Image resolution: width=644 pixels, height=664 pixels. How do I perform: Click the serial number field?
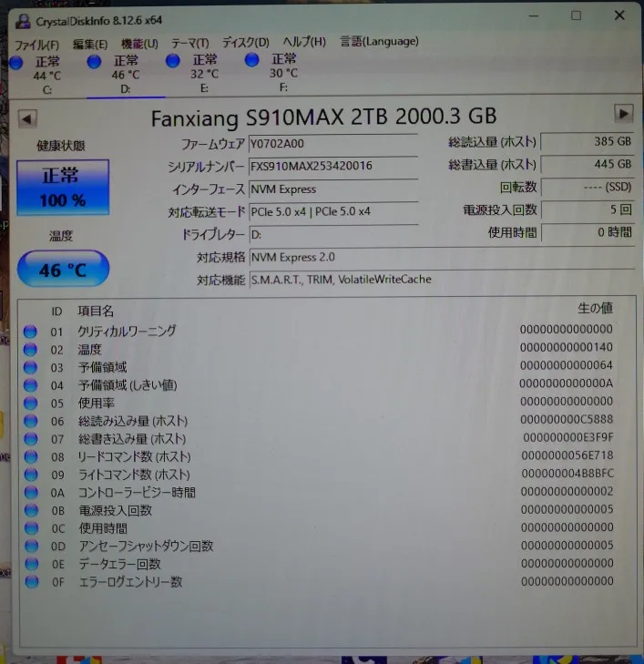333,166
